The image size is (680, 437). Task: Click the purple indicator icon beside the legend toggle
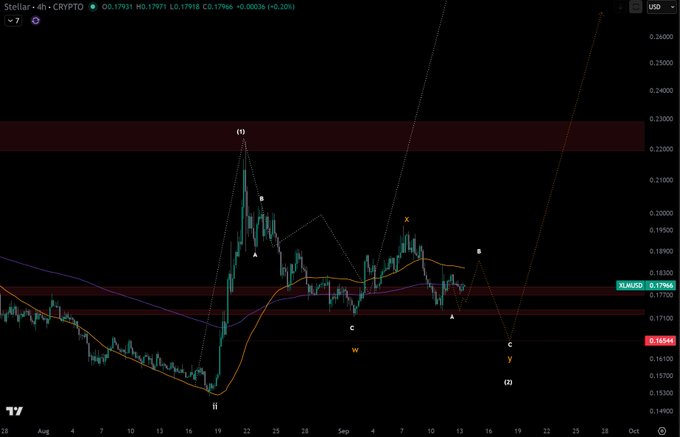pos(36,20)
